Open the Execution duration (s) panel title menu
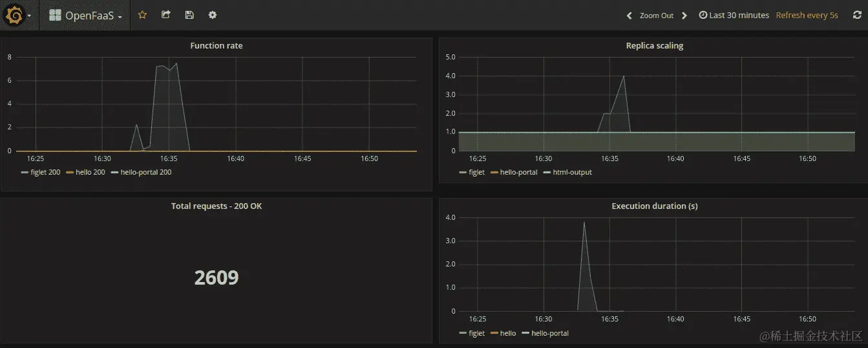The image size is (868, 348). tap(655, 206)
